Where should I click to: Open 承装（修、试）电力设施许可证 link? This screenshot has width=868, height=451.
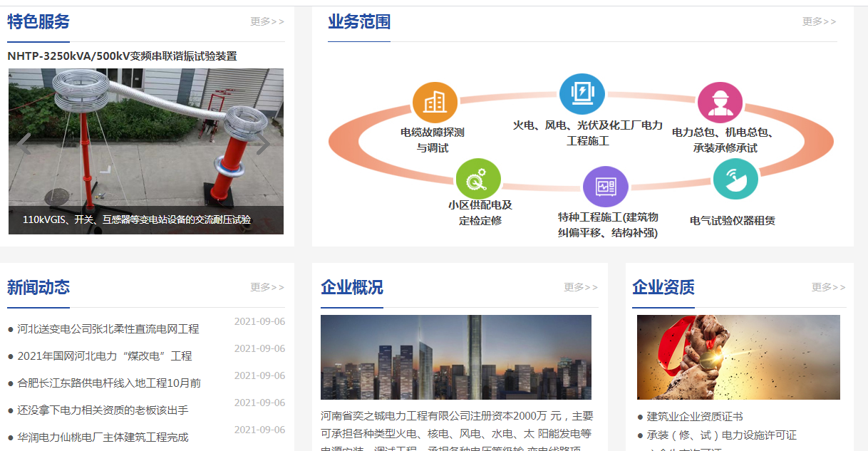pyautogui.click(x=721, y=435)
